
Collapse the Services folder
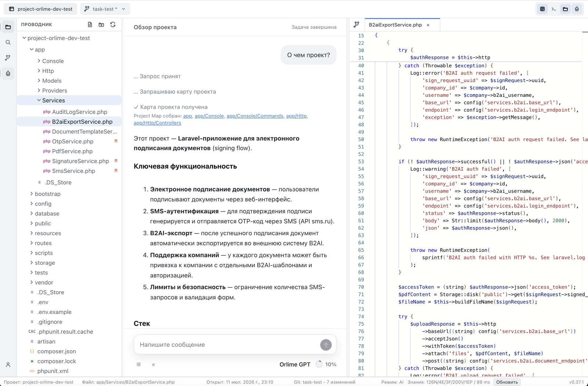coord(39,100)
